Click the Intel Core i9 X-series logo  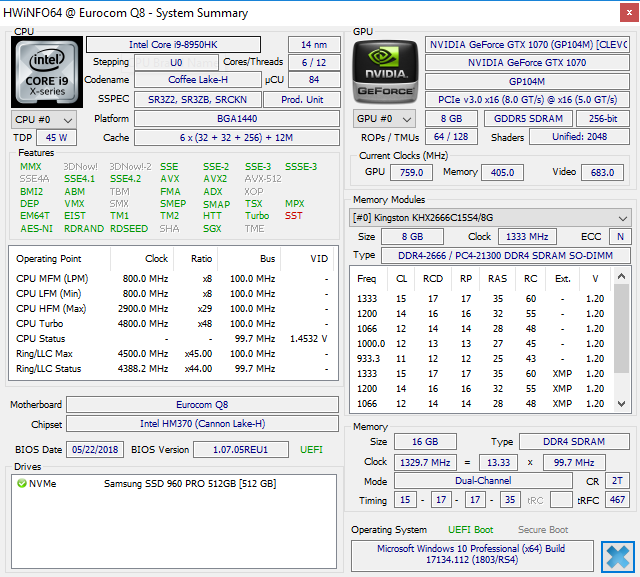47,72
